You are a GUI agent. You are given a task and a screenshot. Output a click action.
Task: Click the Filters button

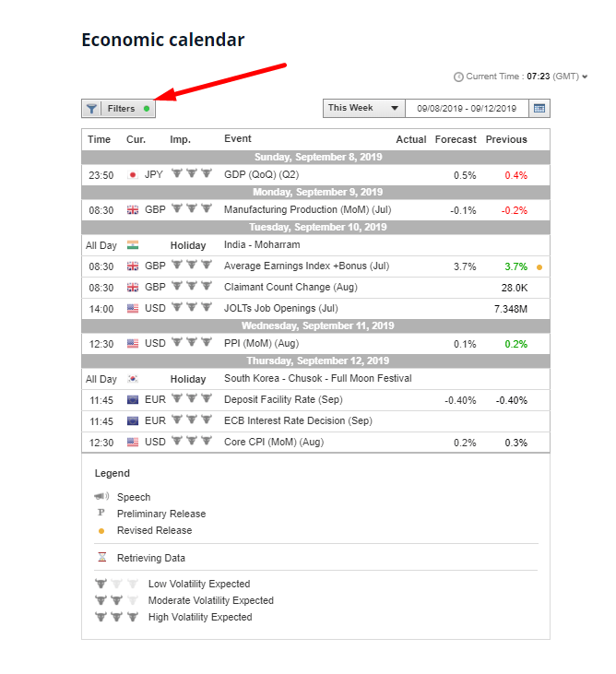click(x=121, y=109)
